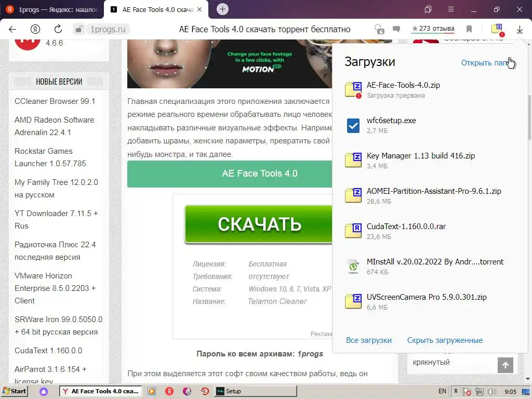The height and width of the screenshot is (399, 532).
Task: Toggle the wfc6setup.exe checkbox
Action: (x=353, y=125)
